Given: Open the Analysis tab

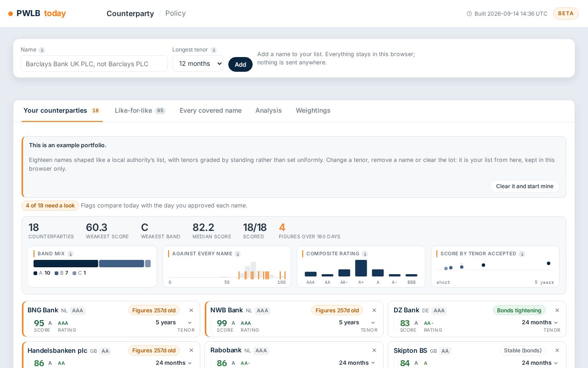Looking at the screenshot, I should coord(269,111).
